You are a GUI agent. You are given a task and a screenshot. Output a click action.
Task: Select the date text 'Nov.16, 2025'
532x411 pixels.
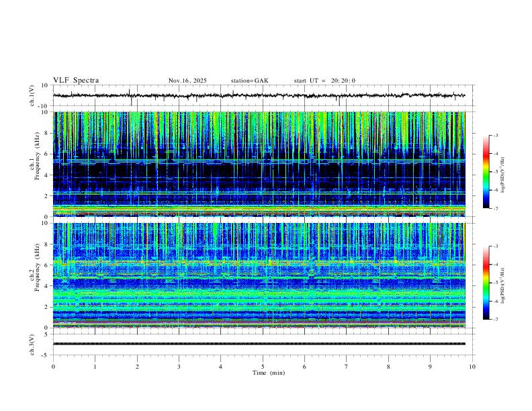pos(187,81)
